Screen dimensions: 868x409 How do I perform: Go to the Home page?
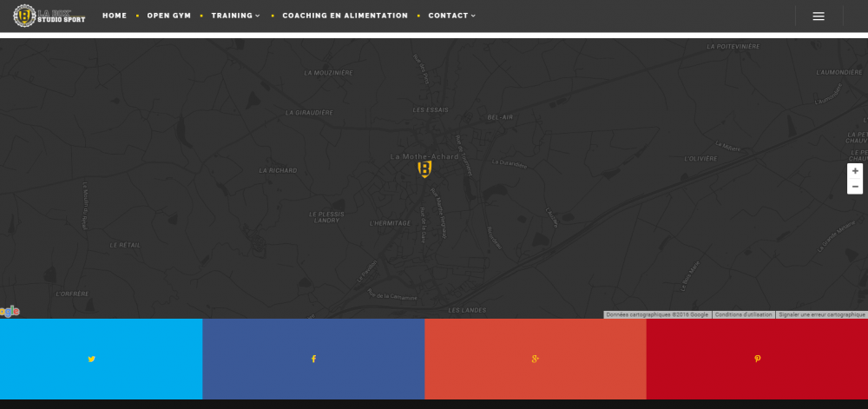(x=115, y=16)
